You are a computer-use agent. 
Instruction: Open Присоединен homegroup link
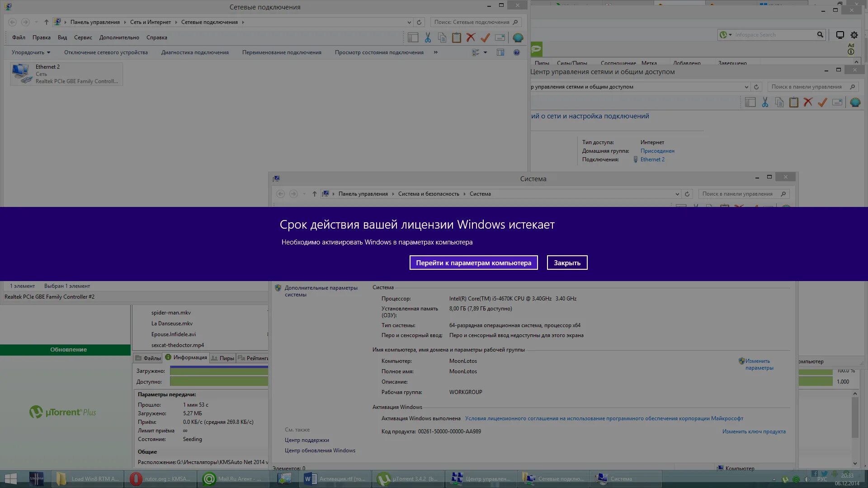point(657,151)
